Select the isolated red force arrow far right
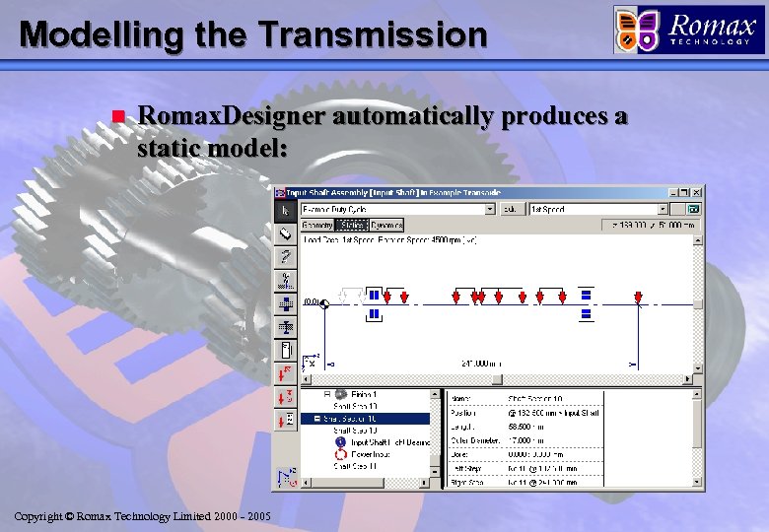 638,297
